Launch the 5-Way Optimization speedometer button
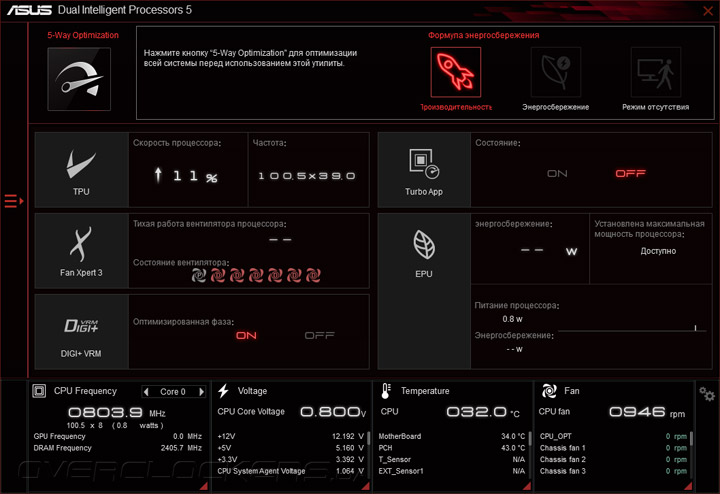 point(79,79)
